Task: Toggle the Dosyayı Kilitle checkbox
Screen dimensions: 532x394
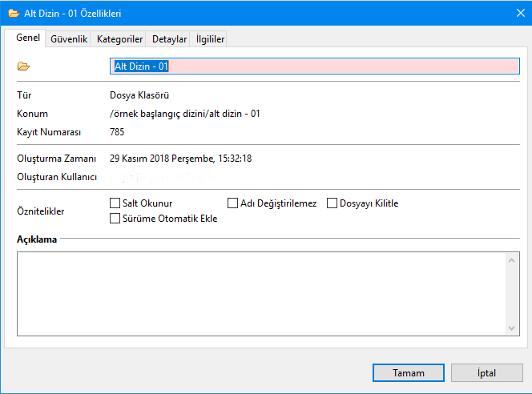Action: [332, 203]
